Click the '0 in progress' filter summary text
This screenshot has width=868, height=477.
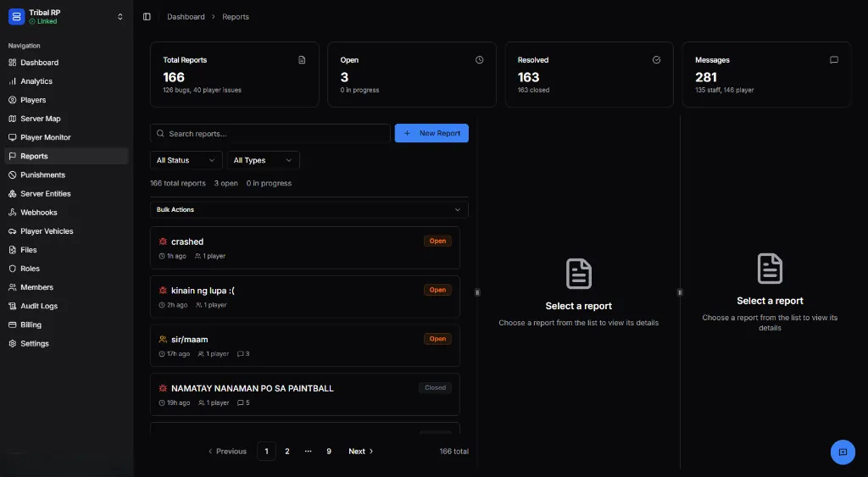click(x=269, y=183)
